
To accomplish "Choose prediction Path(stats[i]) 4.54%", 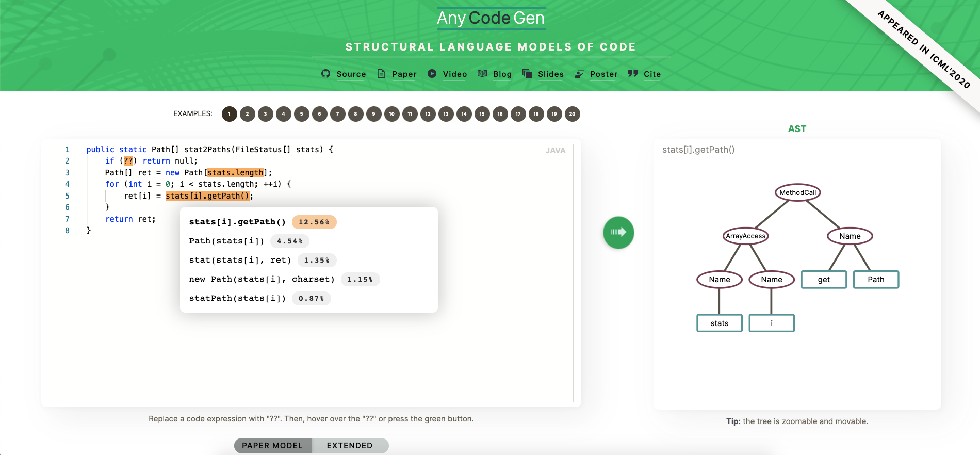I will pos(249,241).
